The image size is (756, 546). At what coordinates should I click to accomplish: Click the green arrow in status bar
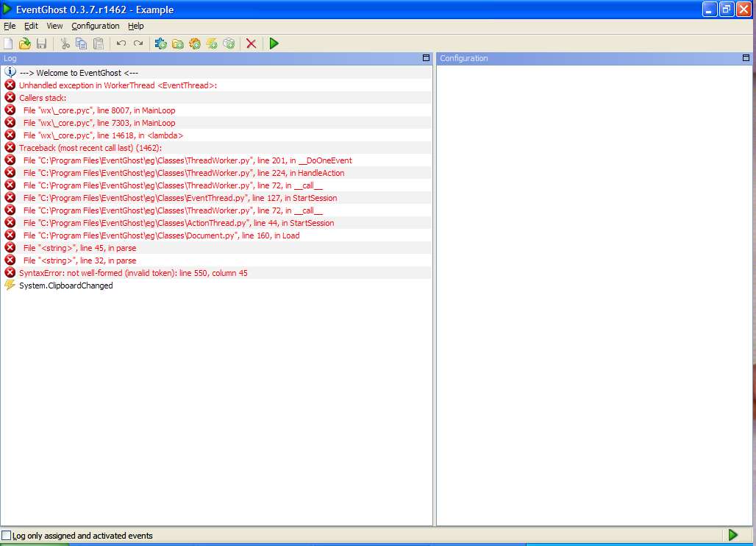(733, 534)
